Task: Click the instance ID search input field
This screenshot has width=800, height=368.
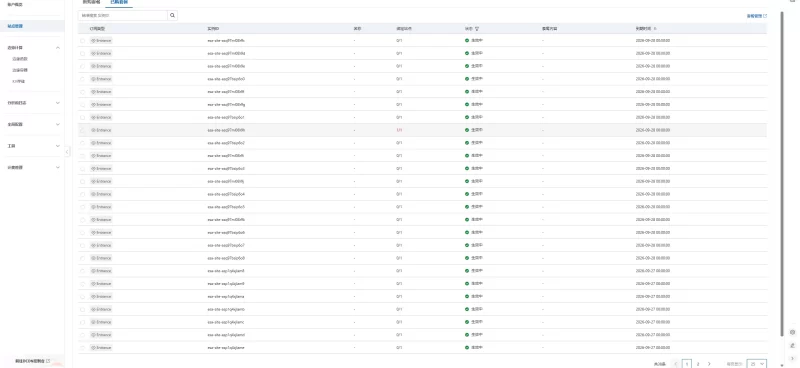Action: click(123, 16)
